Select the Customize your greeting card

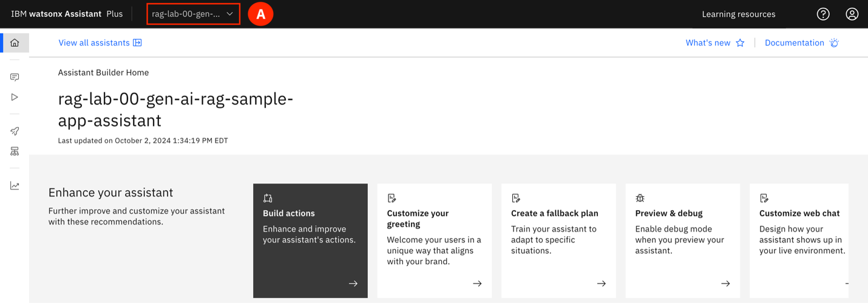coord(434,240)
